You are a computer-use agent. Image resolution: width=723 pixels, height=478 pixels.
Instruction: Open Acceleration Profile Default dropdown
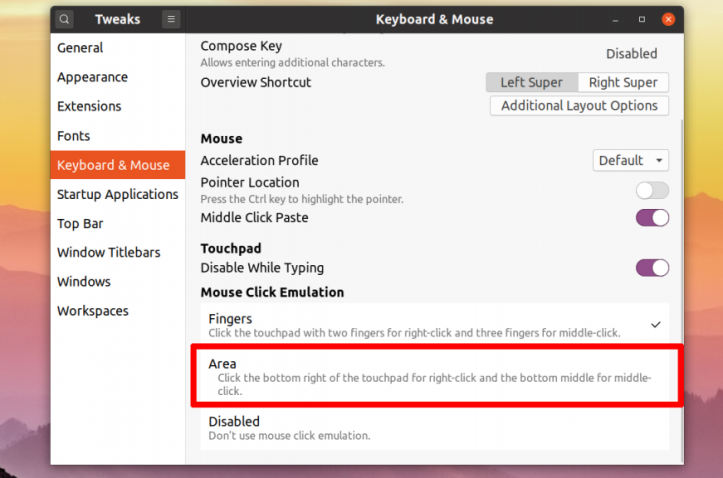pyautogui.click(x=630, y=160)
